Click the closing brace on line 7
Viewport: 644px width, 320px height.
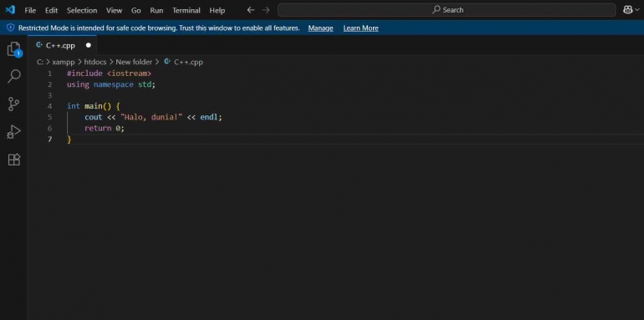coord(69,140)
